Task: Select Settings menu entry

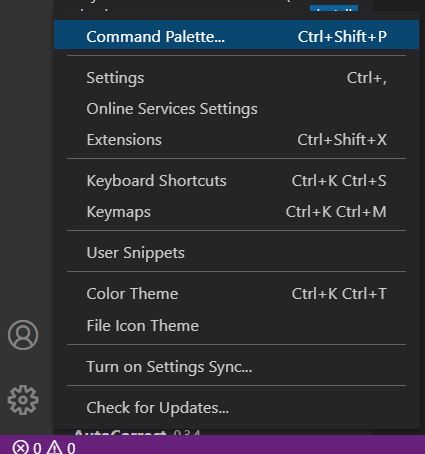Action: click(x=236, y=78)
